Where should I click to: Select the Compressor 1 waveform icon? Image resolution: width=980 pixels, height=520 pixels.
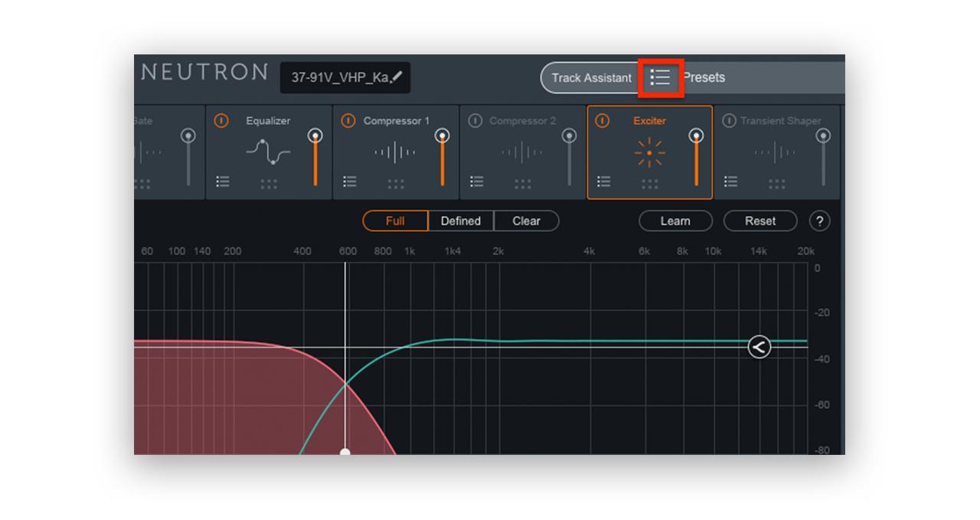click(x=395, y=152)
